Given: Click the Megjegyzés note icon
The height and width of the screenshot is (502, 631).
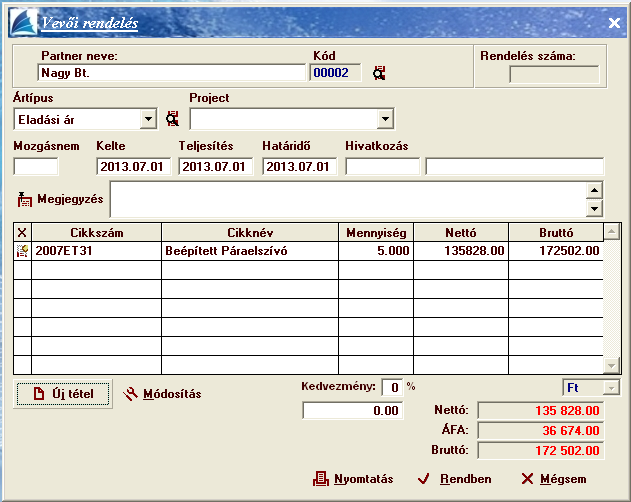Looking at the screenshot, I should [x=25, y=199].
